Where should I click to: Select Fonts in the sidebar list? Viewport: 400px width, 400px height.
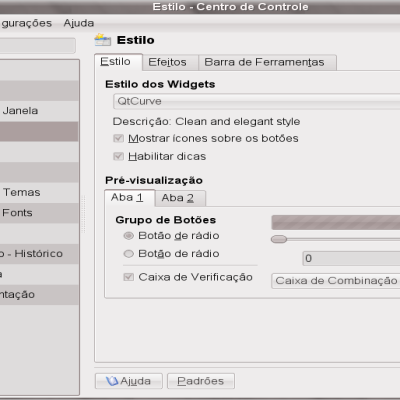pyautogui.click(x=39, y=213)
